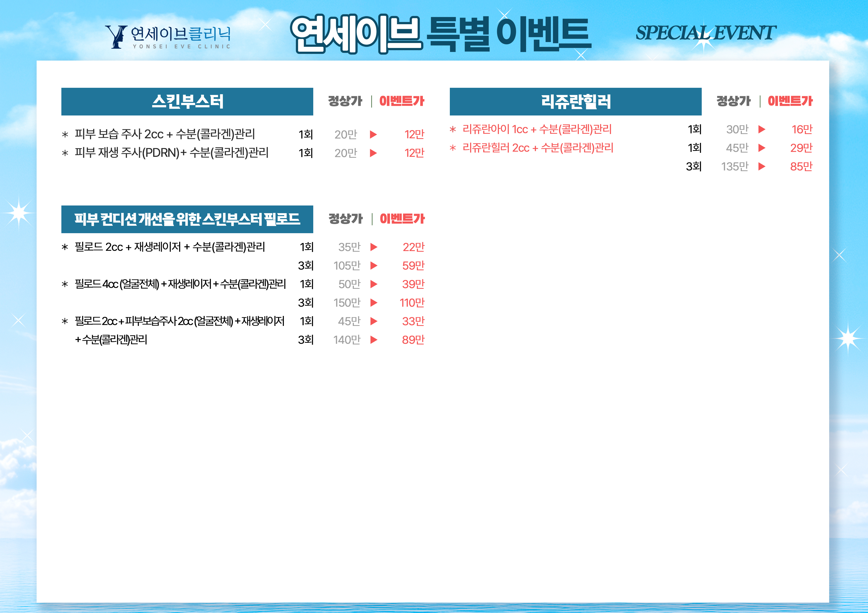Select the 리쥬란힐러 section header

pyautogui.click(x=575, y=101)
